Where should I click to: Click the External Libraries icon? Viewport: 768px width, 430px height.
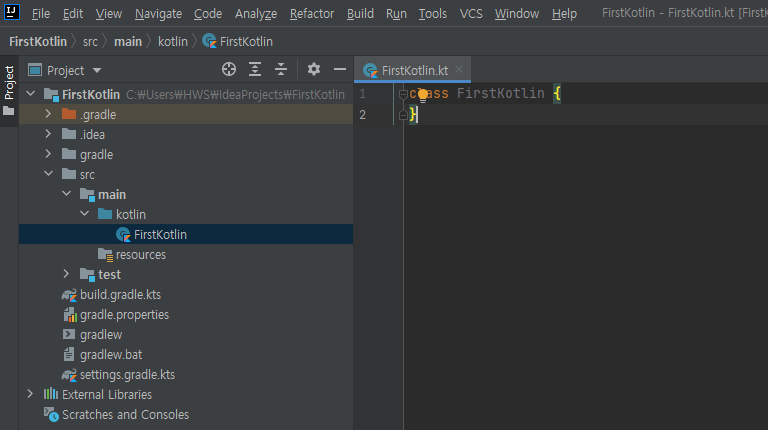click(51, 394)
